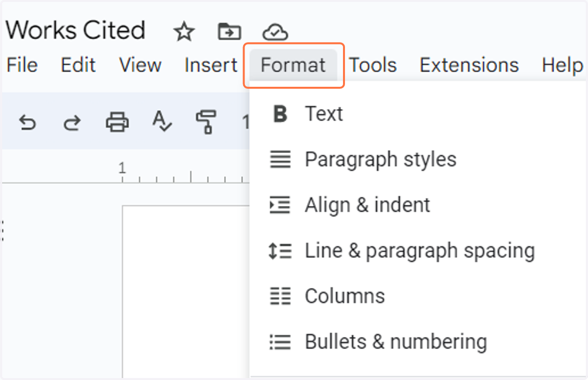588x380 pixels.
Task: Open the Edit menu
Action: (x=78, y=65)
